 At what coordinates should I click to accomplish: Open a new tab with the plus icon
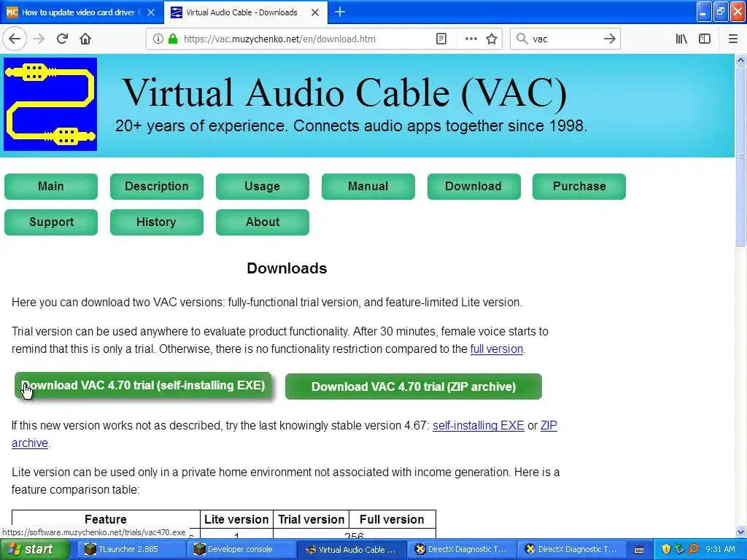point(340,12)
